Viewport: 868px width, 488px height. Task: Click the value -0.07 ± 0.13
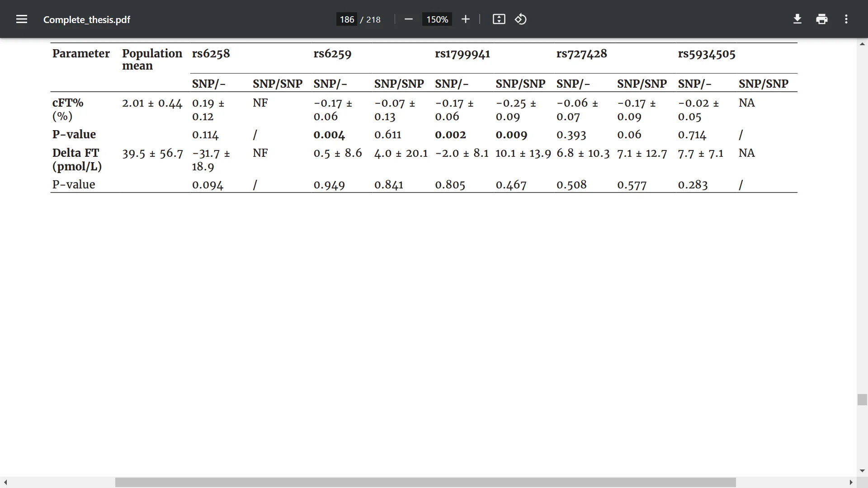[394, 110]
